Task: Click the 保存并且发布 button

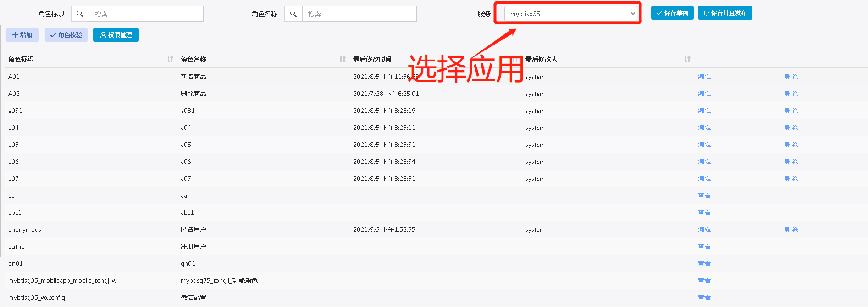Action: tap(725, 13)
